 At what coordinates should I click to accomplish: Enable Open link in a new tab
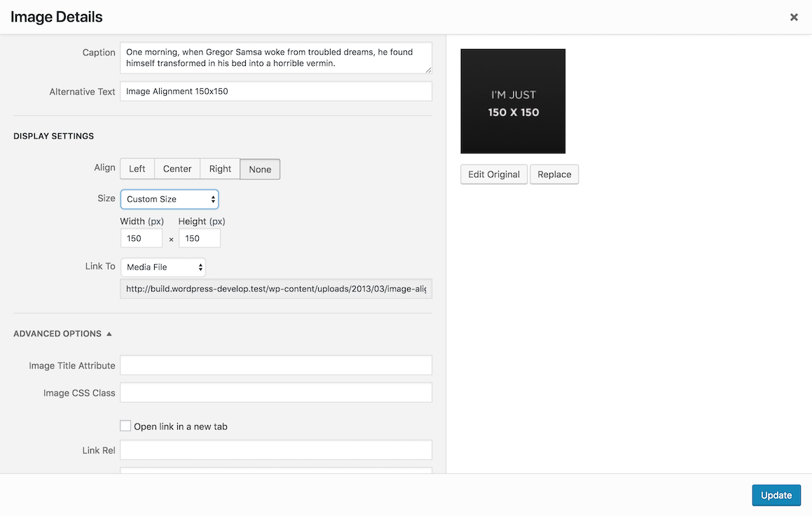[125, 426]
